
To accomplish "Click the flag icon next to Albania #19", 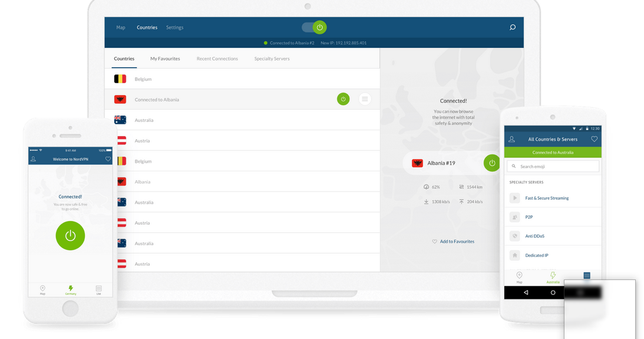I will pos(417,163).
